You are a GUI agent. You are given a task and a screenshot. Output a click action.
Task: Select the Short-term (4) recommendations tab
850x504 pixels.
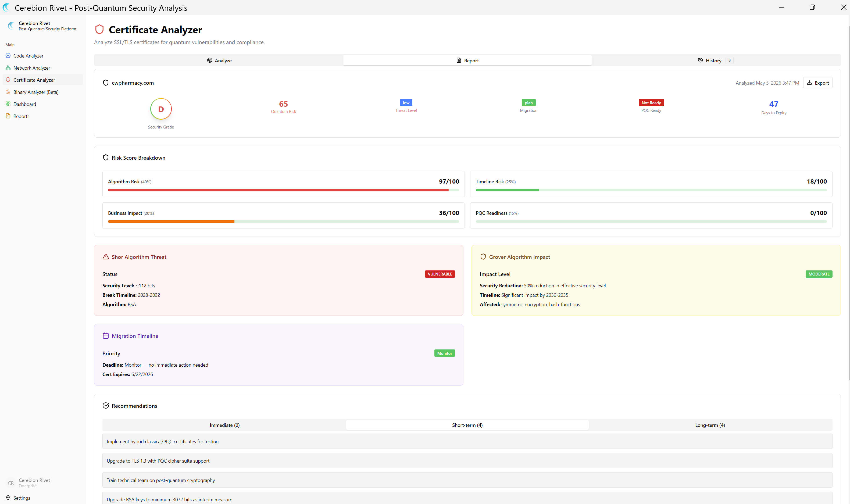coord(467,425)
